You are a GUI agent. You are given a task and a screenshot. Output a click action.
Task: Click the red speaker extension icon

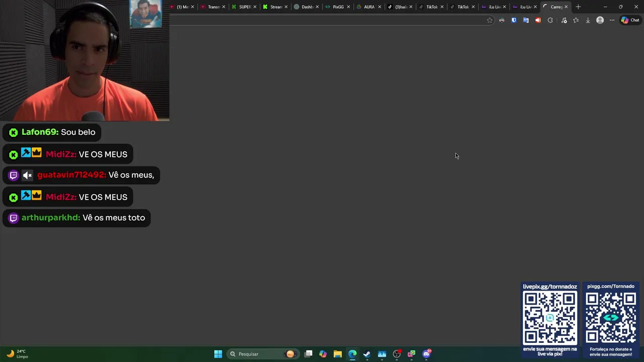(538, 20)
